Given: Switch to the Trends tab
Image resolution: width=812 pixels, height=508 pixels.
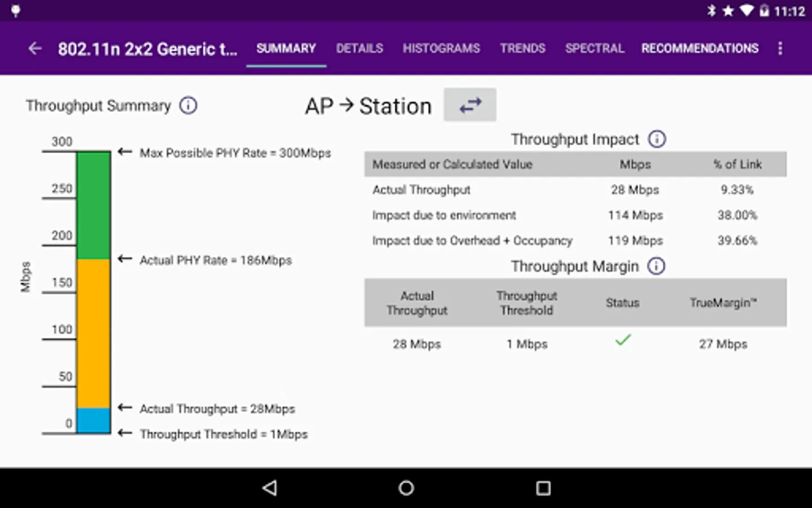Looking at the screenshot, I should point(523,49).
